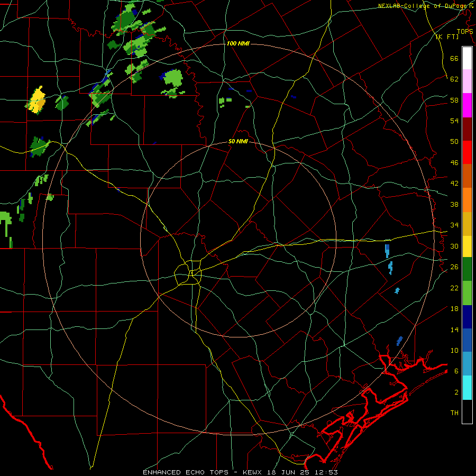Viewport: 476px width, 476px height.
Task: Click the "50" scale label
Action: 454,142
